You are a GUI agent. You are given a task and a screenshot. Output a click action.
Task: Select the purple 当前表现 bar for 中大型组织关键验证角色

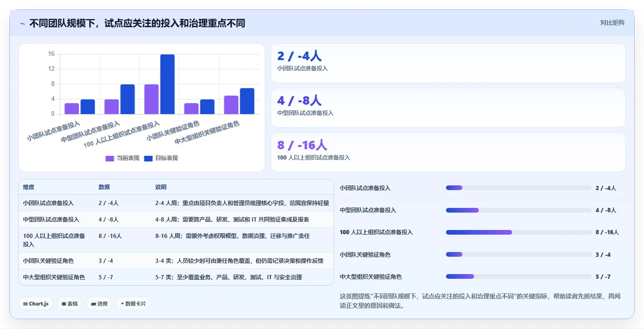coord(231,105)
